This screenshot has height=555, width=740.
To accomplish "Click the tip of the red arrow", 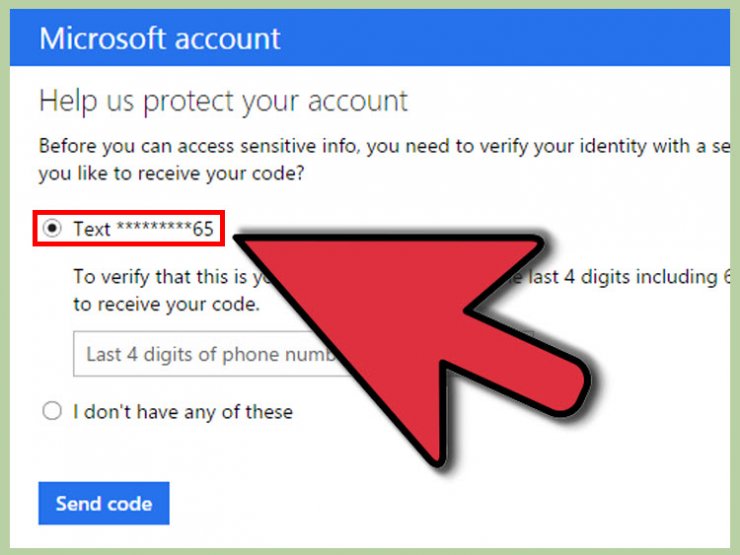I will 237,240.
